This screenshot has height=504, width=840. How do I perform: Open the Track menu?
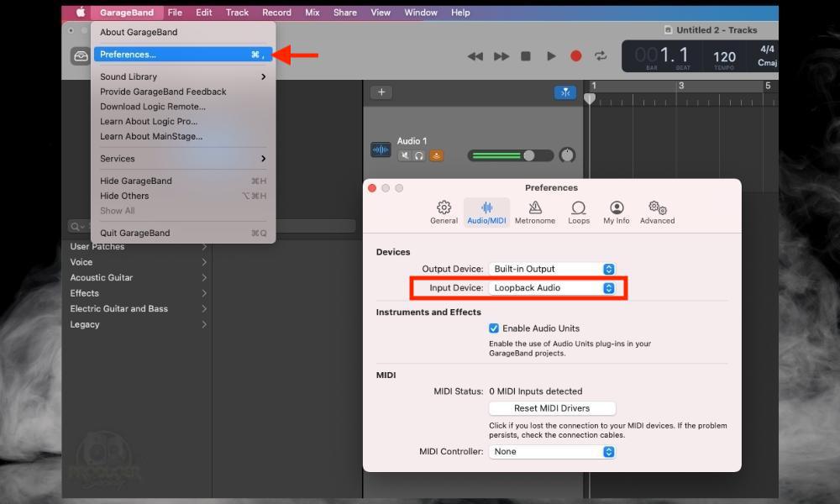pos(237,13)
